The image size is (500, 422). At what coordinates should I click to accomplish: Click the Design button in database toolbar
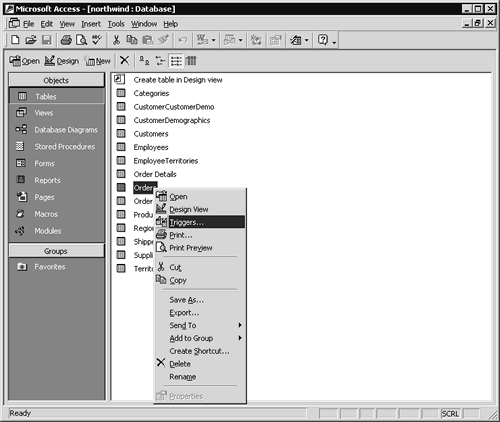(62, 61)
